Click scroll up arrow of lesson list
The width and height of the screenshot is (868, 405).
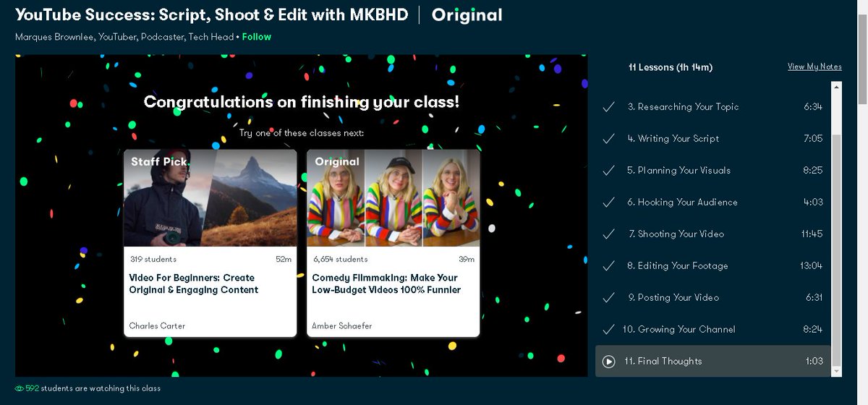click(837, 88)
